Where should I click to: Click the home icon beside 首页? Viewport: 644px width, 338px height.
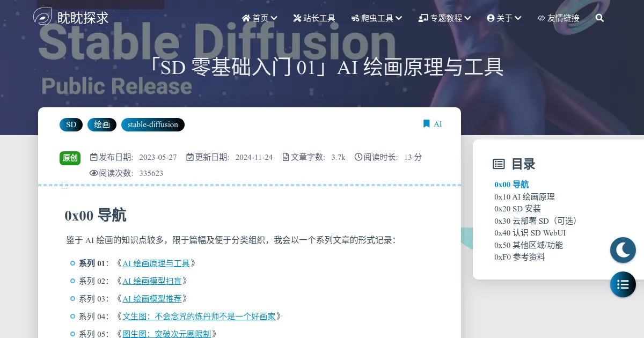(247, 18)
